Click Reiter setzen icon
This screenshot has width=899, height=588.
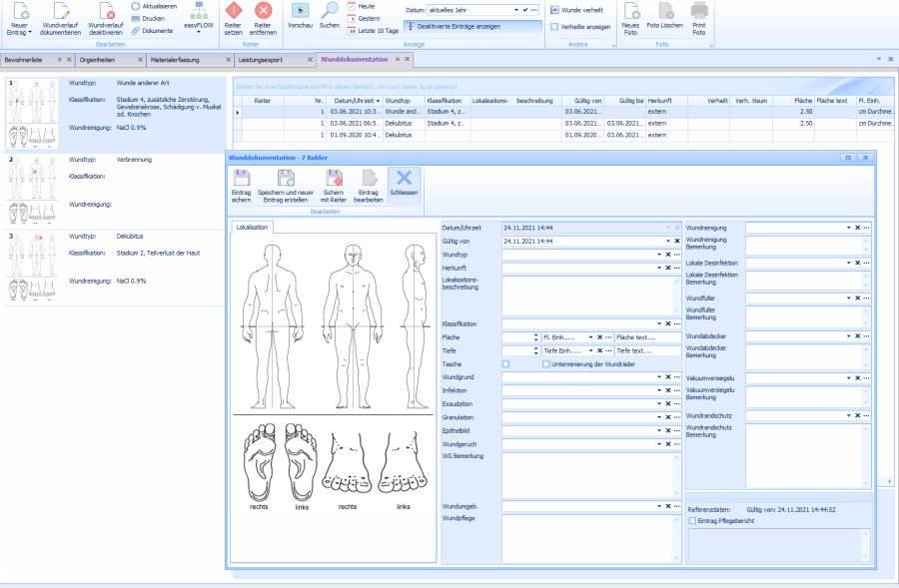[233, 12]
